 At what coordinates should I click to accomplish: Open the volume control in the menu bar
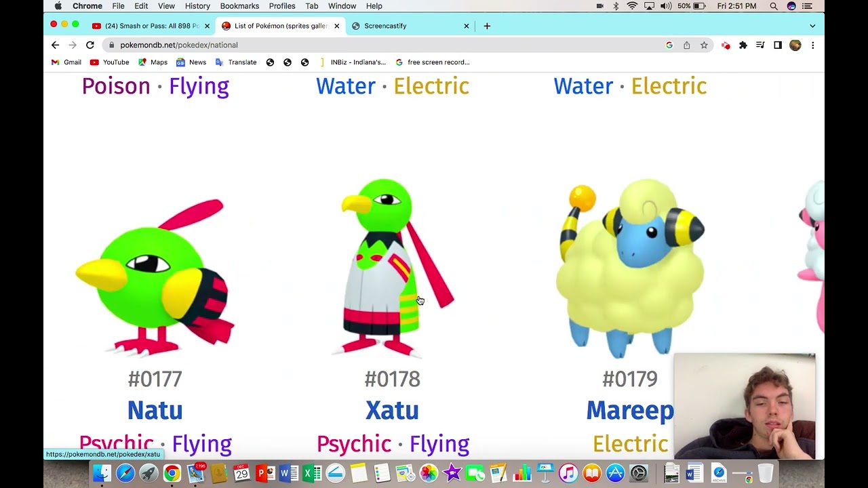(666, 6)
